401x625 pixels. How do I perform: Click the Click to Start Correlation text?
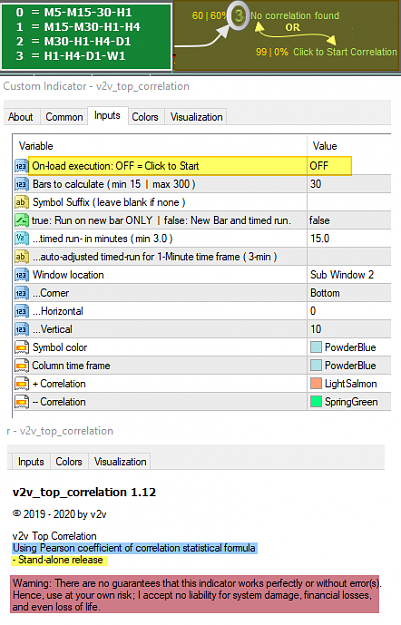pyautogui.click(x=345, y=52)
